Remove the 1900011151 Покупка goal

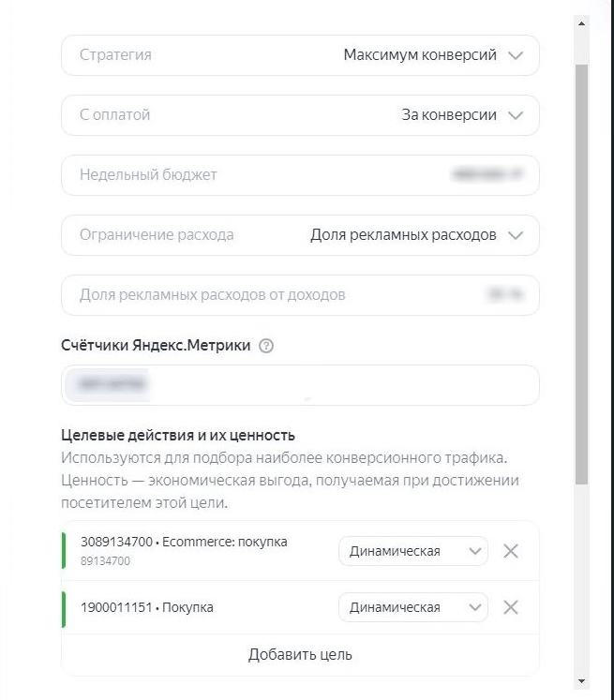click(x=511, y=607)
